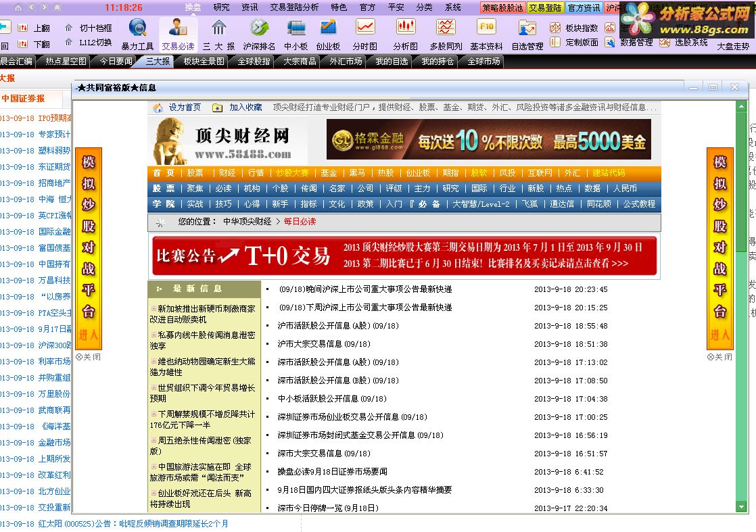Open the 板块指数 toolbar item
Viewport: 756px width, 532px height.
pos(573,28)
